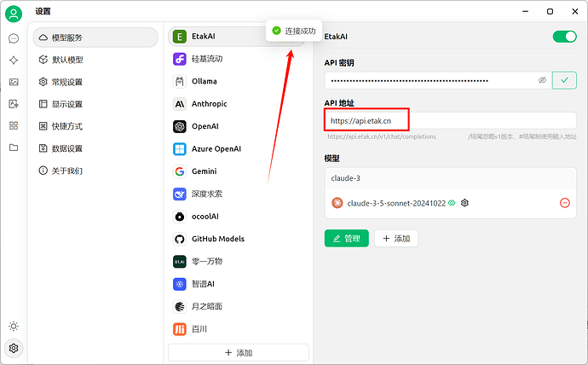Toggle the EtakAI enable switch
Viewport: 588px width, 365px height.
(x=565, y=37)
